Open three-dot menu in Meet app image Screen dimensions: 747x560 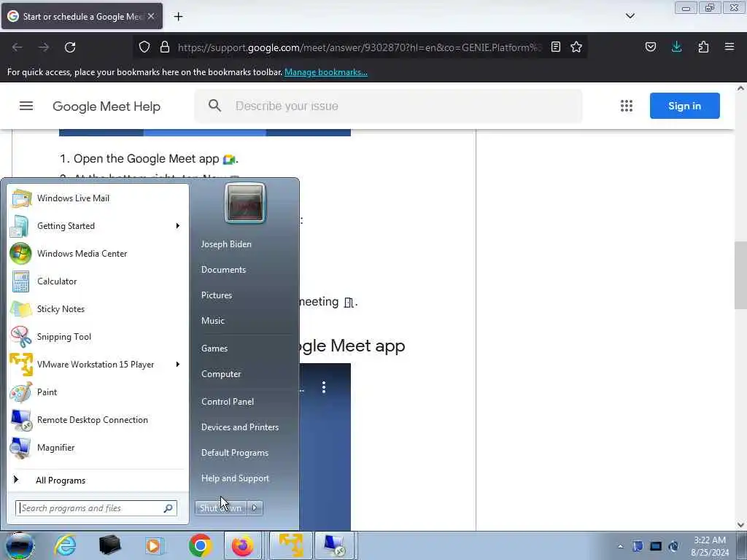point(324,387)
